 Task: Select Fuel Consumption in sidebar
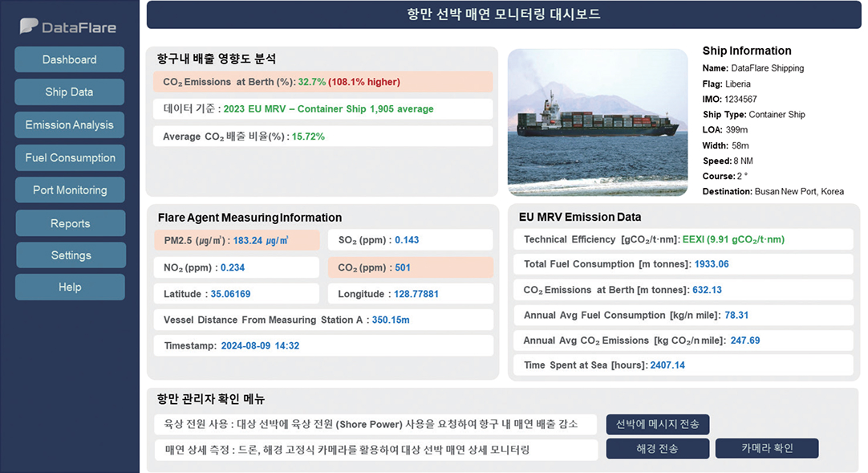click(x=70, y=158)
